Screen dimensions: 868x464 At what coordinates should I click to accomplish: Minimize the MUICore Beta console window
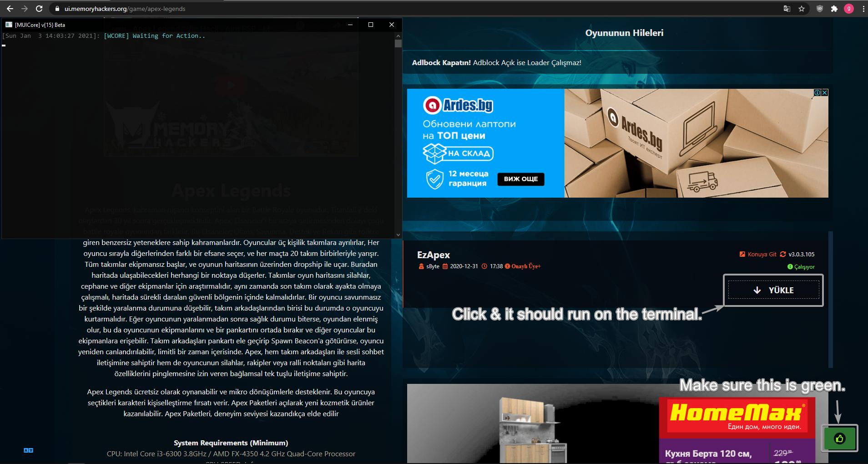(x=350, y=25)
